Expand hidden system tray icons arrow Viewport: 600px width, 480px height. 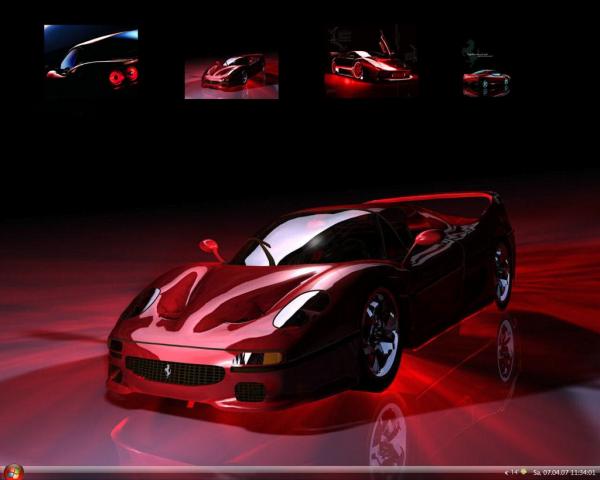click(507, 473)
